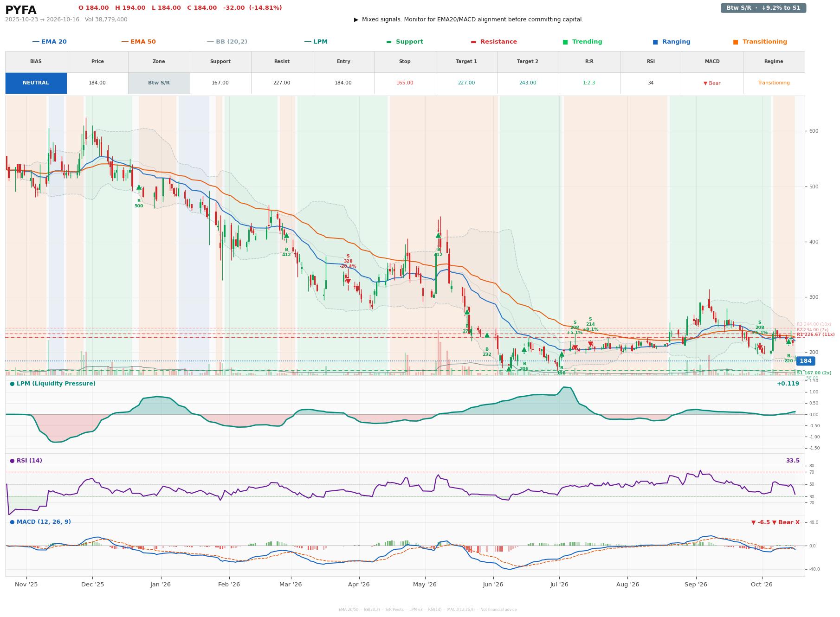Click the green Support legend marker

389,42
